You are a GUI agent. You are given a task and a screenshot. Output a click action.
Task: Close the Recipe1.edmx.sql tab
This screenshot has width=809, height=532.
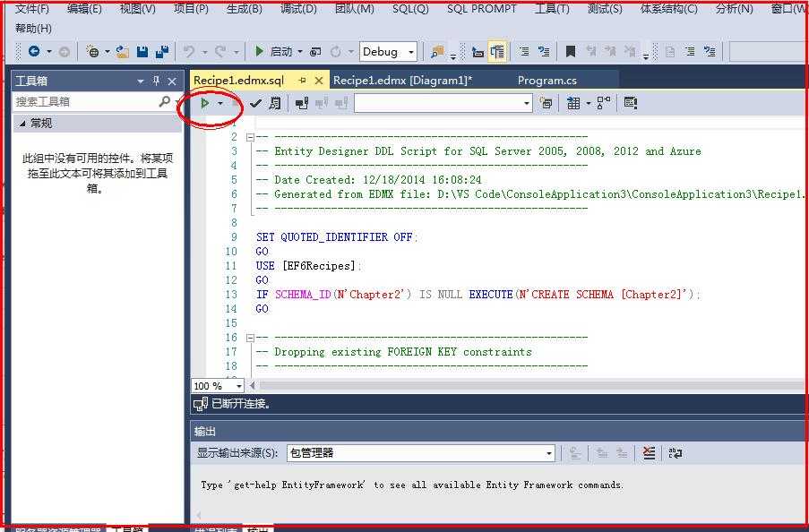319,81
